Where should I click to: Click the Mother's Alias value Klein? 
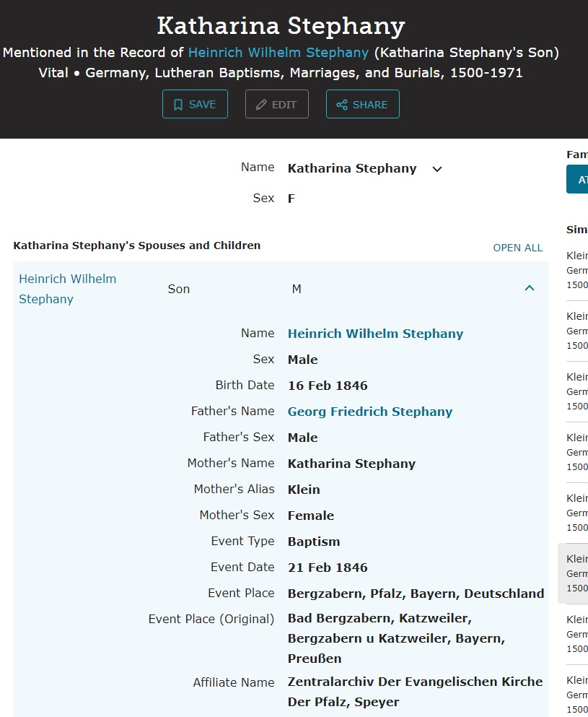(304, 490)
